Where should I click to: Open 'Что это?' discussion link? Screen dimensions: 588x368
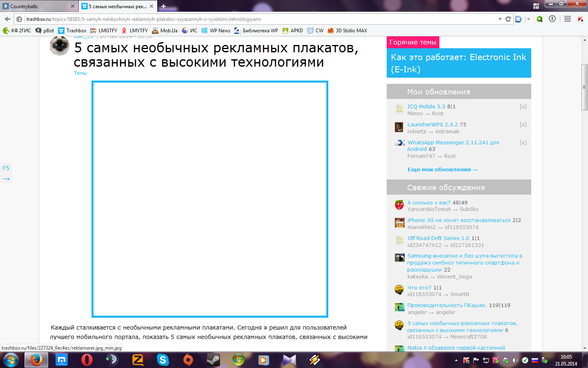pyautogui.click(x=419, y=287)
